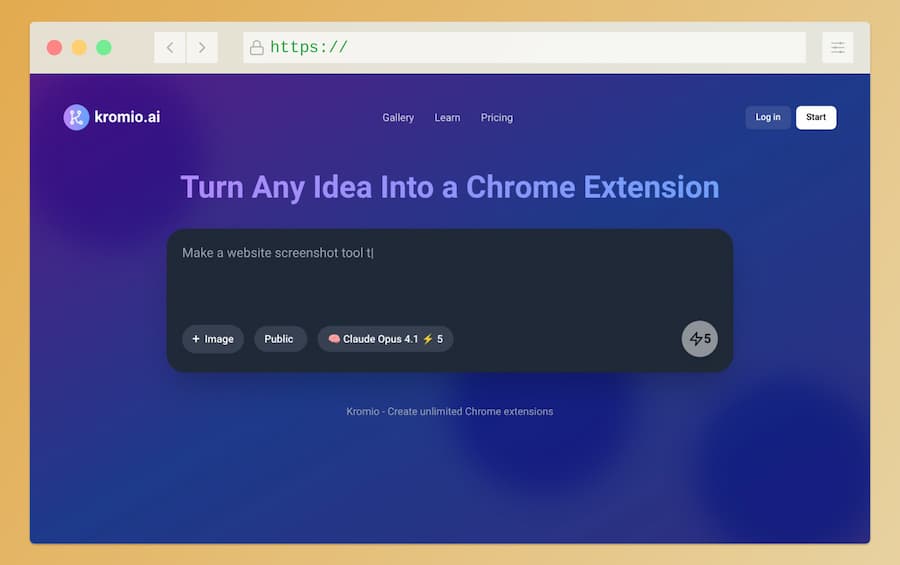
Task: Click the headline Turn Any Idea Into a Chrome Extension
Action: point(449,188)
